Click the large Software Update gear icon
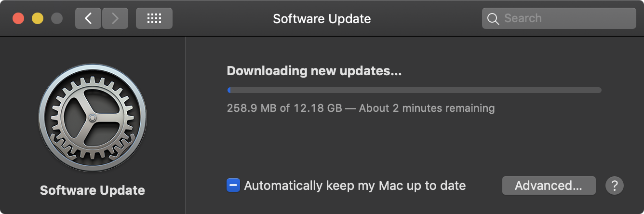 click(93, 118)
